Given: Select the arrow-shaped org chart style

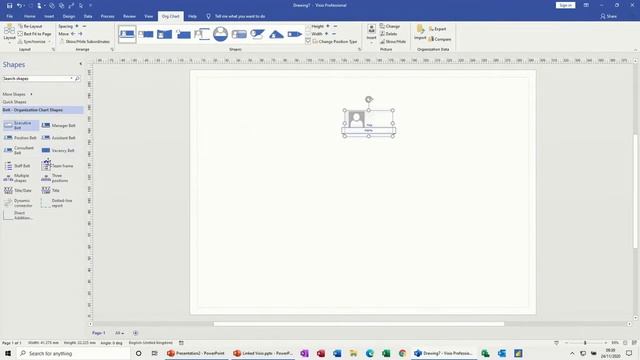Looking at the screenshot, I should click(295, 34).
